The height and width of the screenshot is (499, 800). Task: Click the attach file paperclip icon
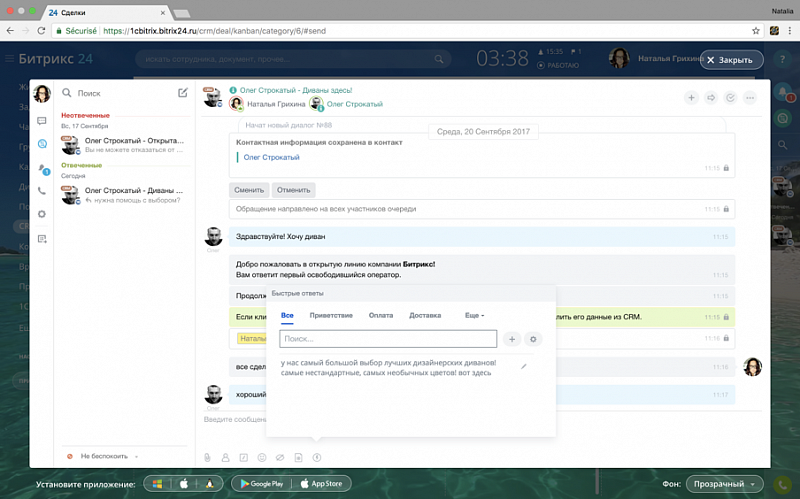tap(207, 457)
